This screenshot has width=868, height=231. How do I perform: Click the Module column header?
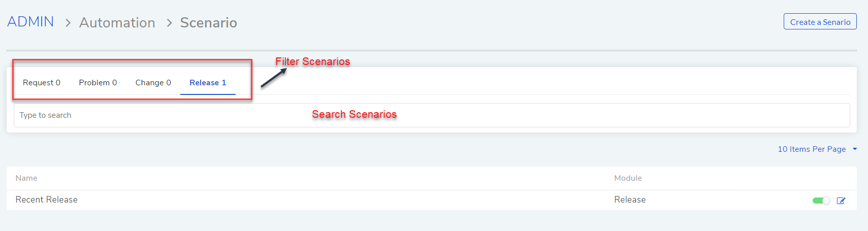tap(628, 178)
